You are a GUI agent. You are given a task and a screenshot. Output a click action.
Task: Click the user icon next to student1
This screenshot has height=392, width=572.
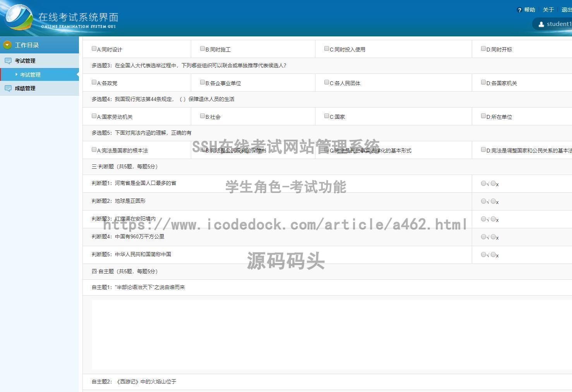click(541, 24)
